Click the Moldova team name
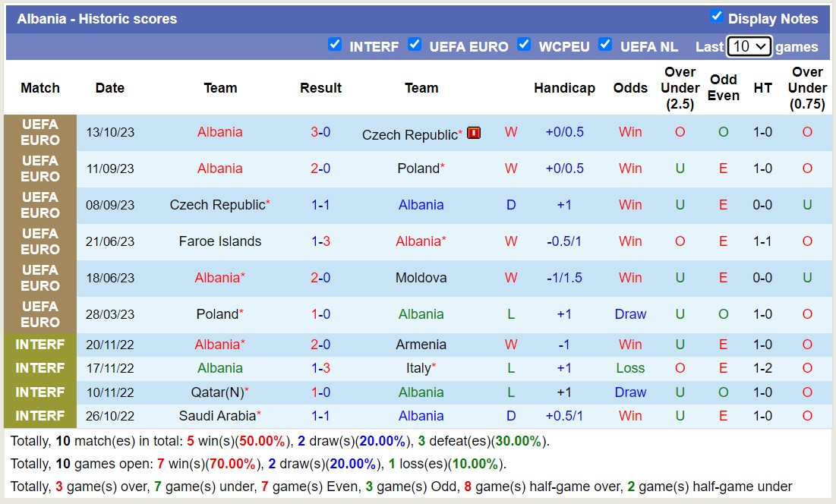The image size is (836, 504). click(421, 278)
